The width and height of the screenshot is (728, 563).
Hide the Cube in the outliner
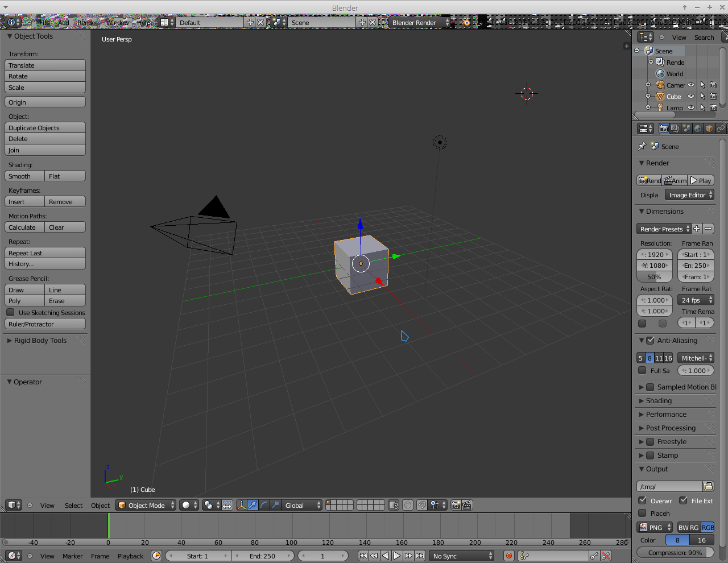pyautogui.click(x=691, y=97)
